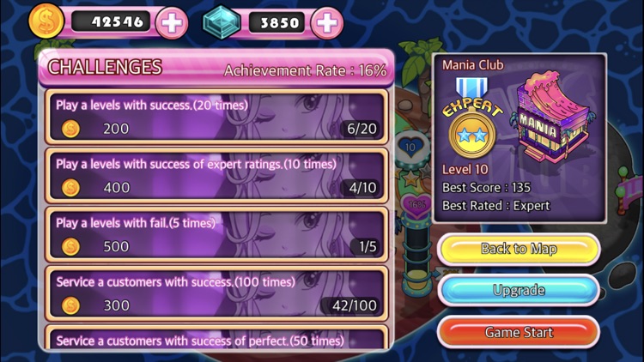
Task: Tap the blue heart level 10 marker
Action: tap(410, 147)
